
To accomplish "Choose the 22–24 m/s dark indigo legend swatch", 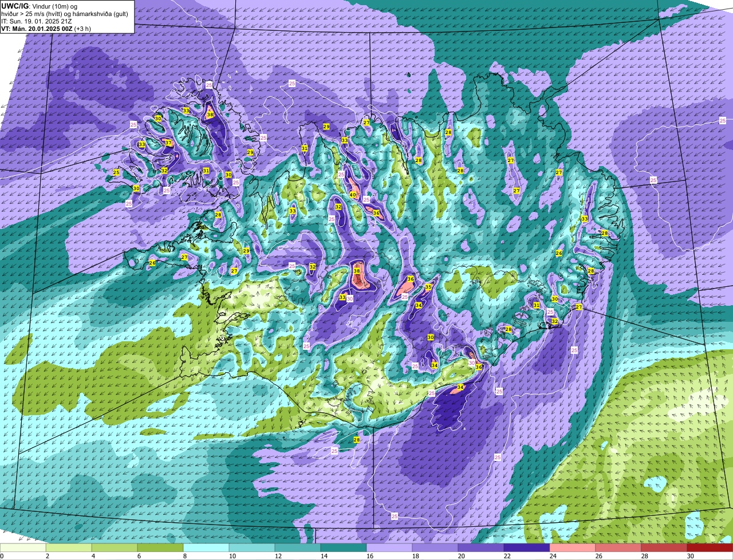I will point(527,548).
